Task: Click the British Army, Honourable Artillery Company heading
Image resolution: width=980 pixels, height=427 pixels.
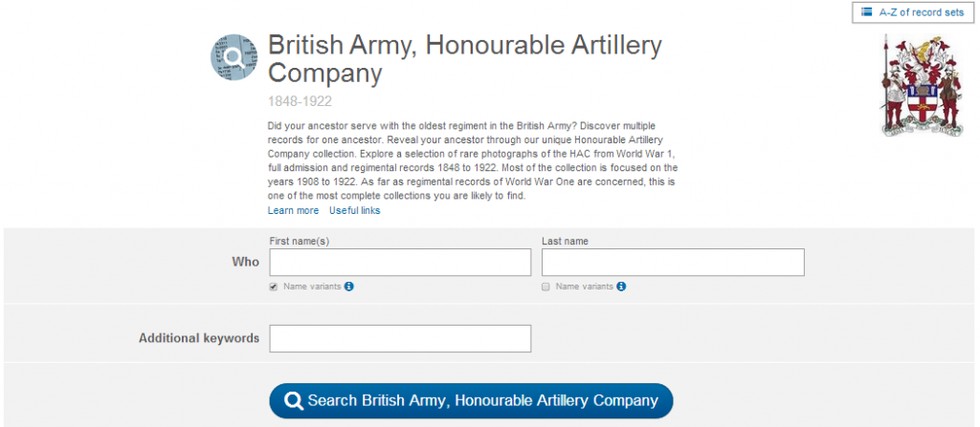Action: click(464, 59)
